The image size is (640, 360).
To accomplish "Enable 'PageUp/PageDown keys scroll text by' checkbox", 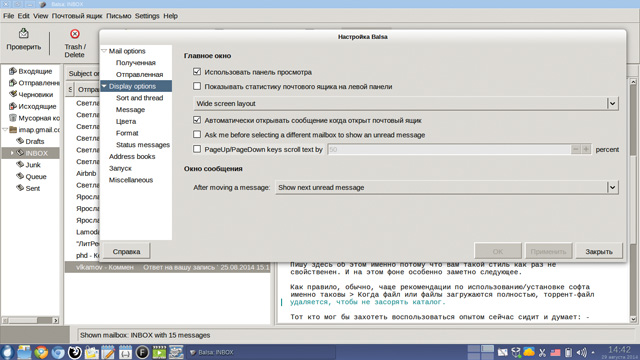I will coord(197,149).
